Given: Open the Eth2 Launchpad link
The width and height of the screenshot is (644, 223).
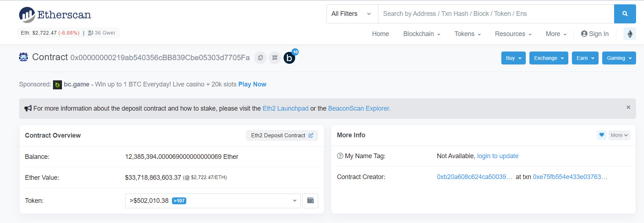Looking at the screenshot, I should click(285, 108).
